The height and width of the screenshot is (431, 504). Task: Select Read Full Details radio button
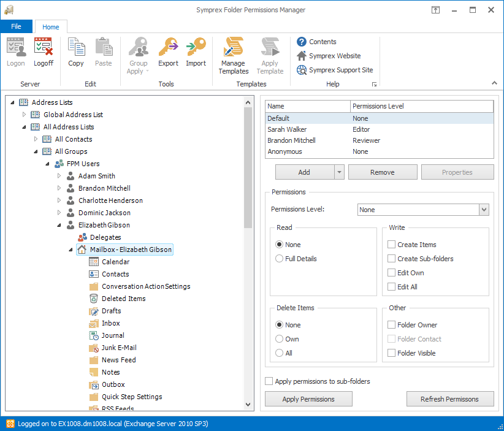(280, 259)
